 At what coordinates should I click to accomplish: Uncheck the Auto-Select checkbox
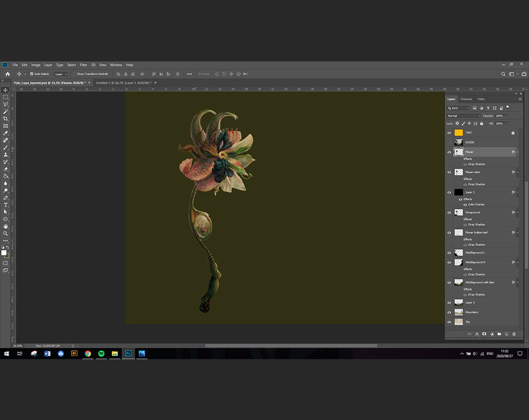click(x=32, y=74)
